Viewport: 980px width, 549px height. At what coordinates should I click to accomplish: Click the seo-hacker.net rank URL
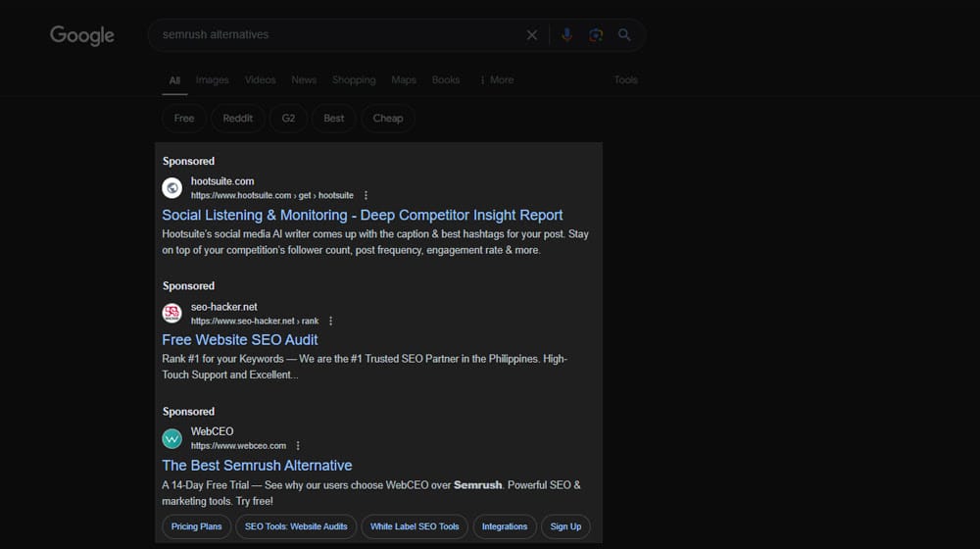255,321
